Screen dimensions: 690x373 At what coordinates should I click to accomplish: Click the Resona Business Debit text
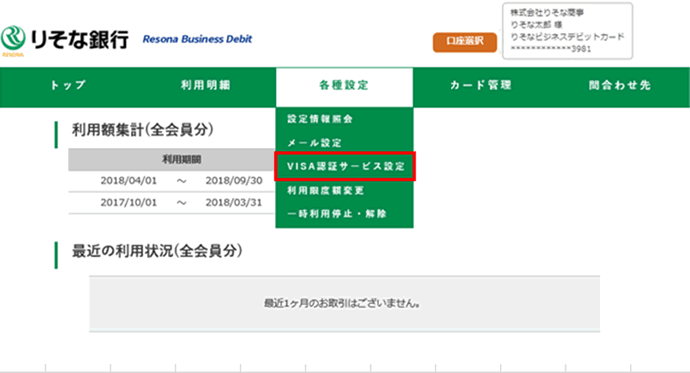pos(197,39)
